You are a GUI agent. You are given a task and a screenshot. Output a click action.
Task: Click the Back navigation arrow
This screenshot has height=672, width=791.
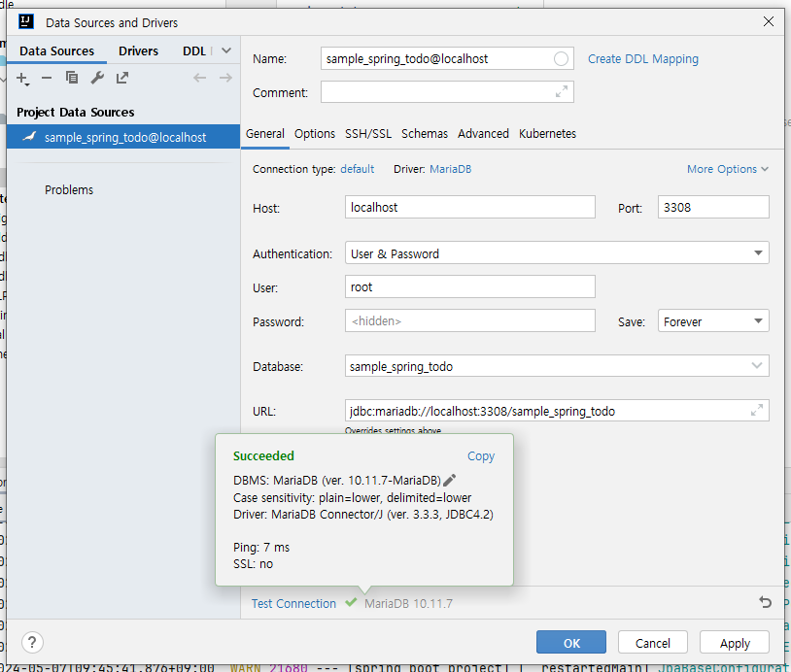click(200, 78)
